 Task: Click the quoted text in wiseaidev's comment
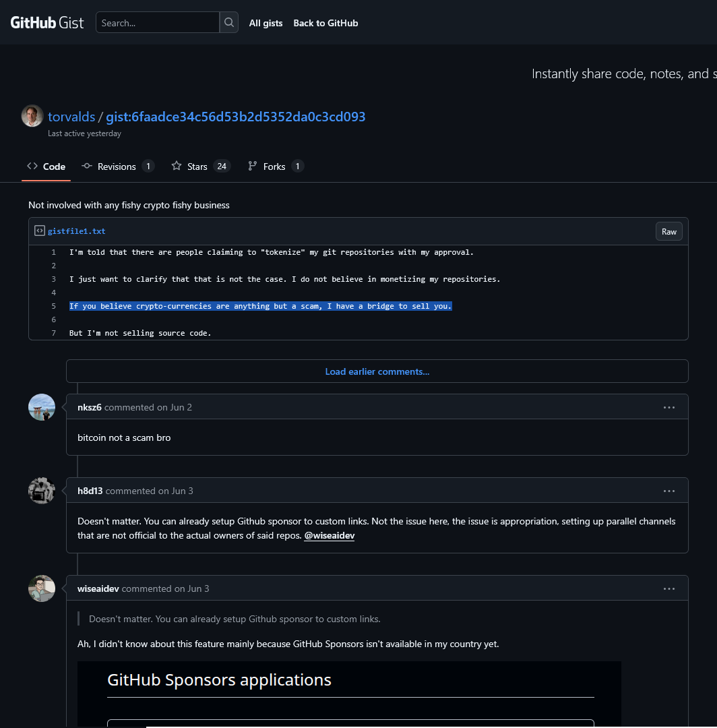[x=235, y=619]
